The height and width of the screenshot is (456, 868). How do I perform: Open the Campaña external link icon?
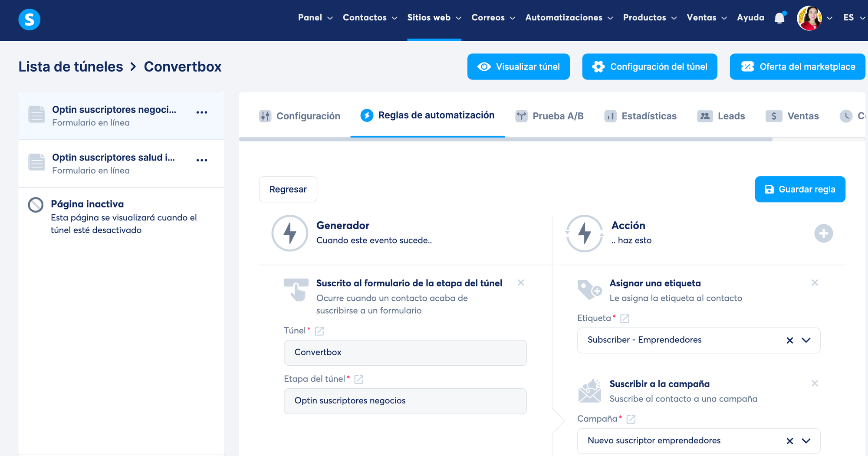631,419
